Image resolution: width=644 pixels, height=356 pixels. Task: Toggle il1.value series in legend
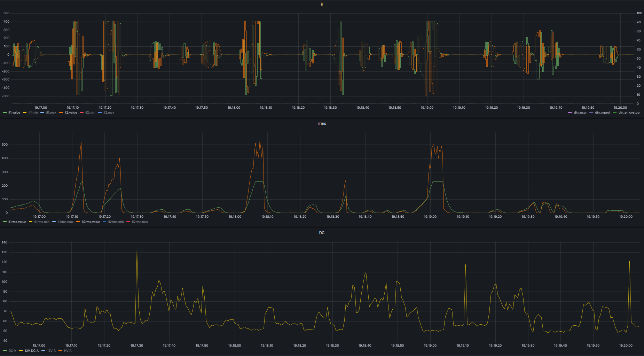coord(14,113)
